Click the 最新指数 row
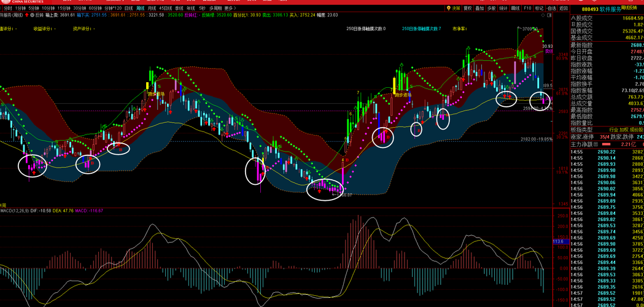This screenshot has height=307, width=644. (607, 45)
